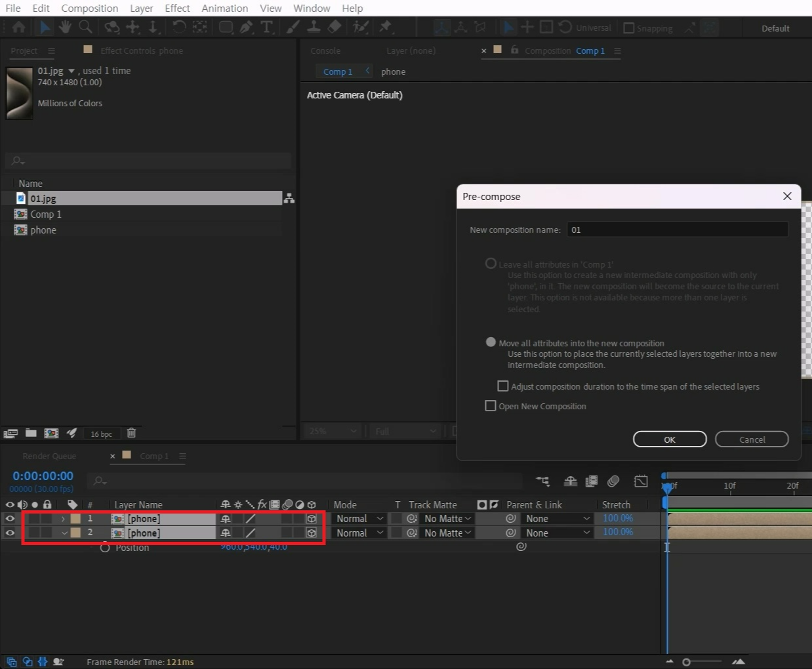This screenshot has height=669, width=812.
Task: Hide layer 2 phone with eye icon
Action: click(10, 533)
